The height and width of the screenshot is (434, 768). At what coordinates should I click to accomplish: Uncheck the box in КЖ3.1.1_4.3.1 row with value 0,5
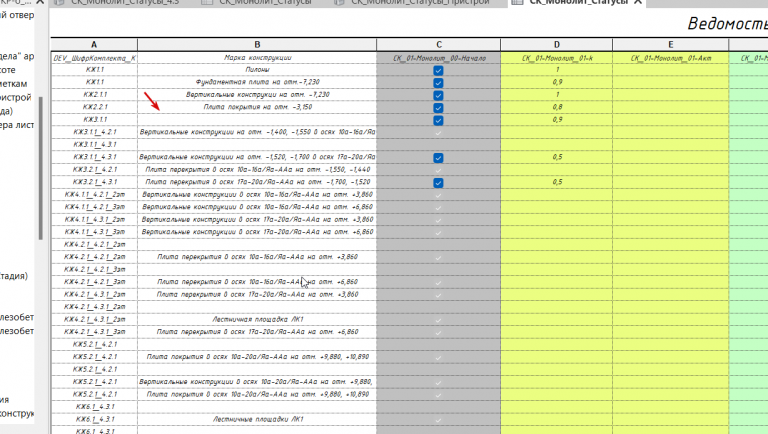[438, 158]
